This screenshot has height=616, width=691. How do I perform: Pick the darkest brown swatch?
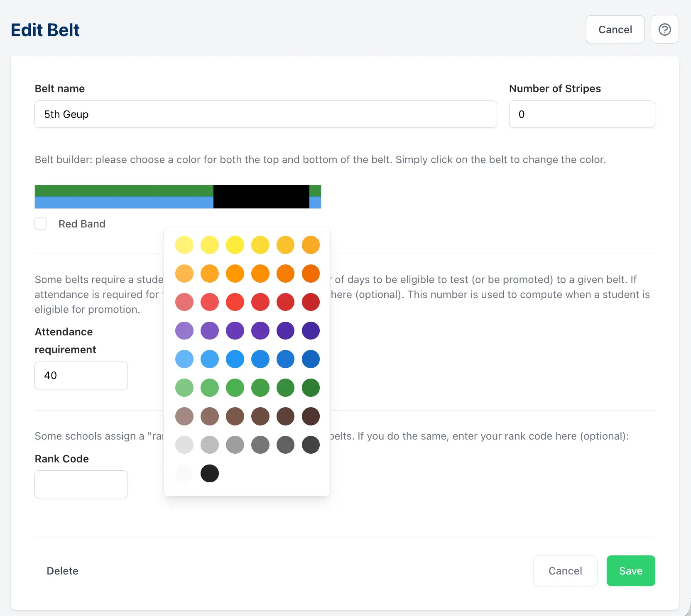311,416
